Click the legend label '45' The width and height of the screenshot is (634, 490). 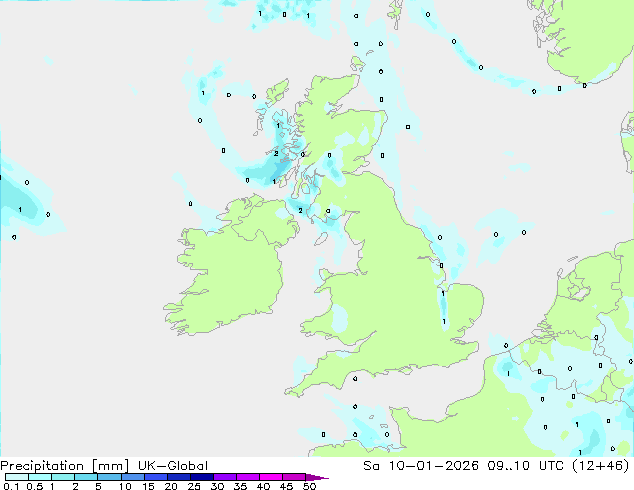(x=286, y=486)
